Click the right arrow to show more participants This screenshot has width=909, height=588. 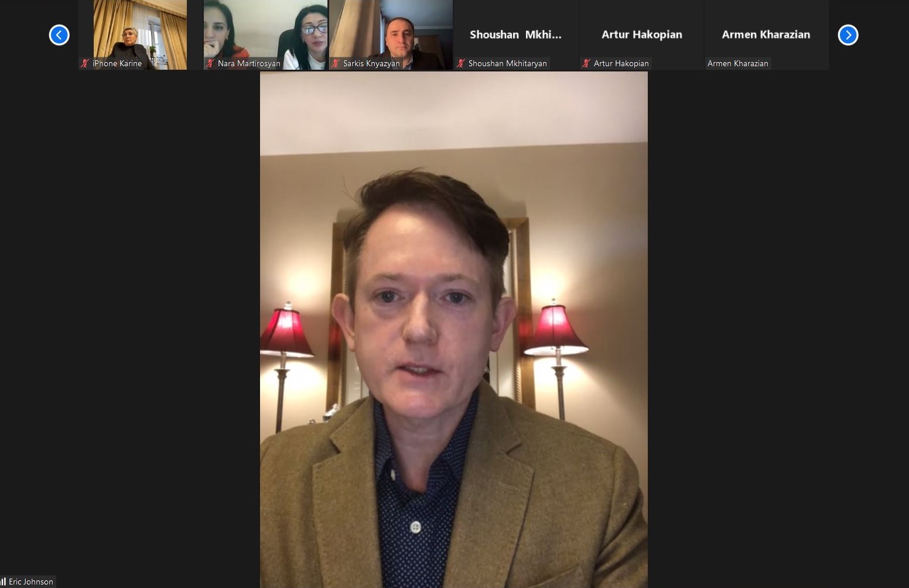(x=848, y=35)
